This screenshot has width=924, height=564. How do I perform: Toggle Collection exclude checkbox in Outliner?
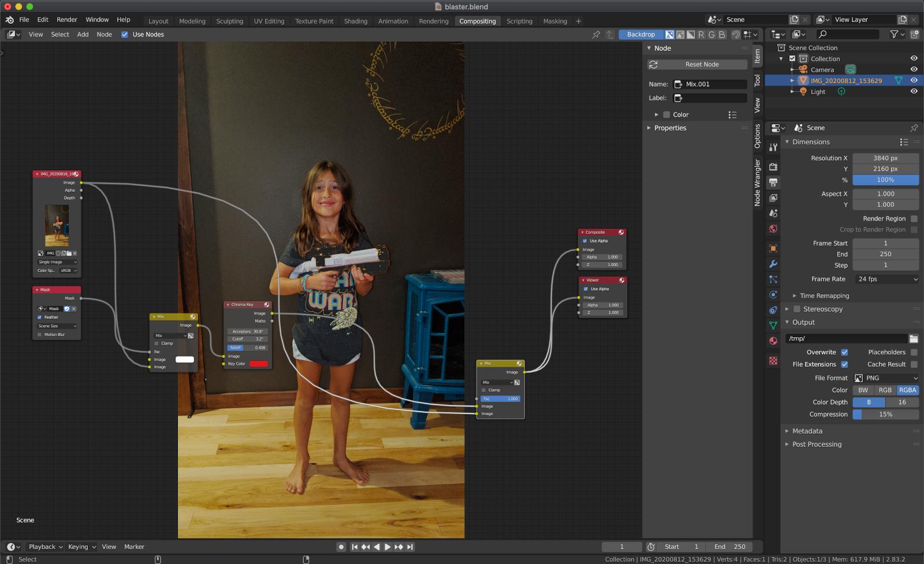coord(792,59)
